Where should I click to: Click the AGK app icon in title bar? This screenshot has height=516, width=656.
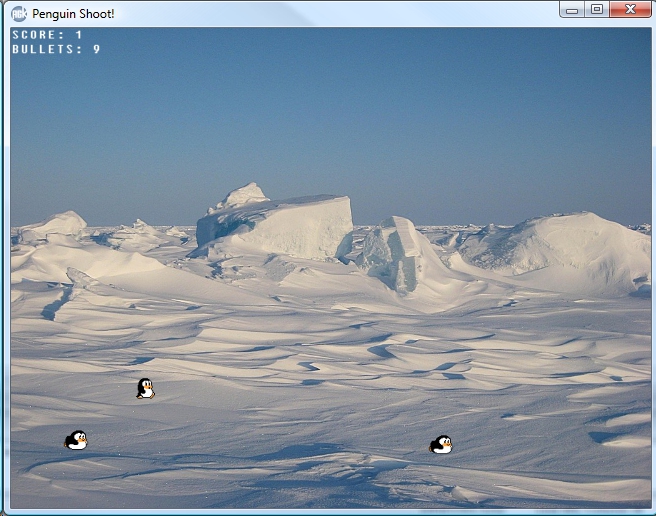click(x=19, y=14)
